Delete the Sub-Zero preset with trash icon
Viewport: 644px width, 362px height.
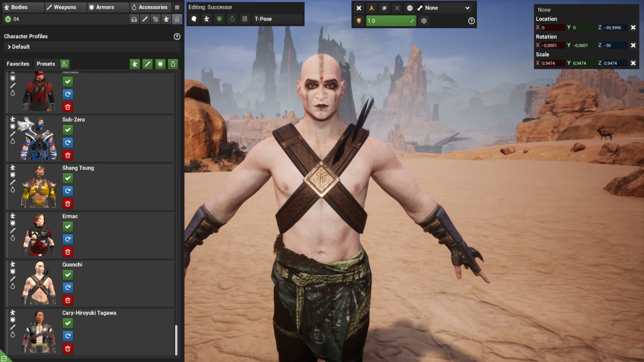tap(68, 156)
